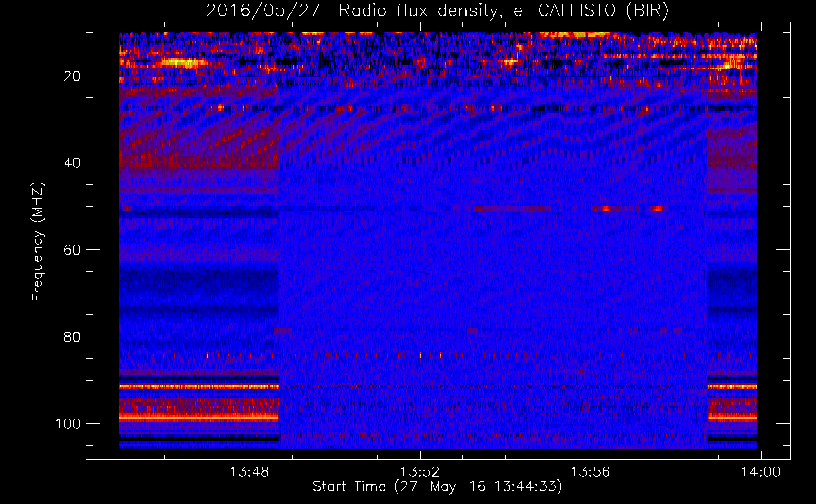The image size is (816, 504).
Task: Click the 13:56 time tick label
Action: 591,472
